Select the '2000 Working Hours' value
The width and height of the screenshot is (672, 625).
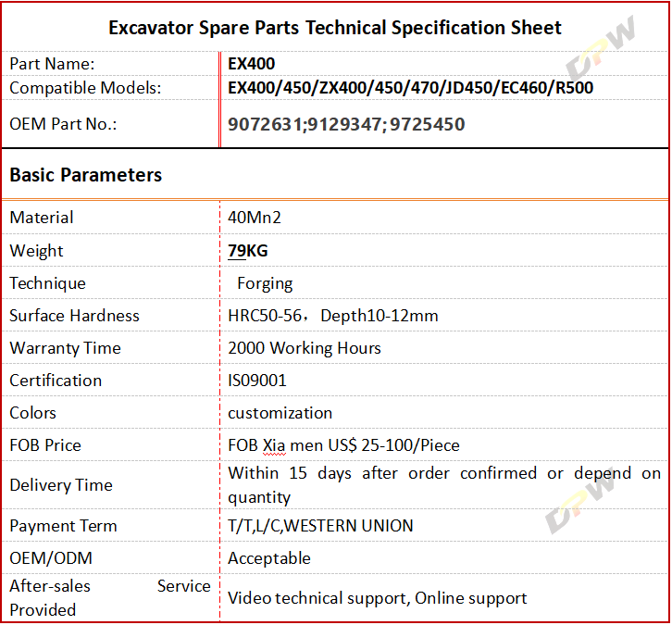coord(305,348)
